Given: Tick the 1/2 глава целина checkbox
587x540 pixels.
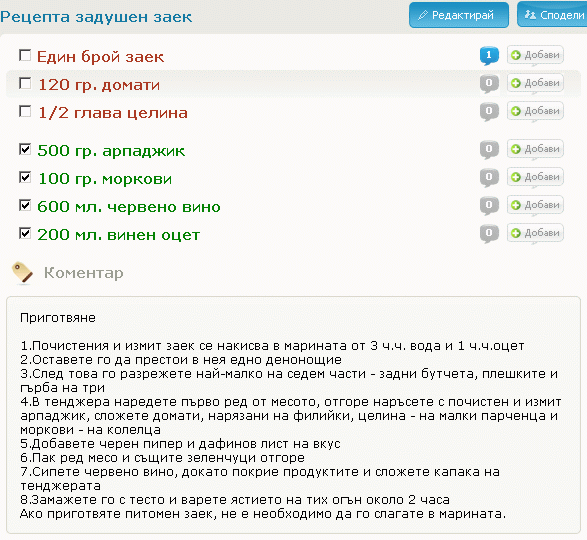Looking at the screenshot, I should tap(25, 112).
